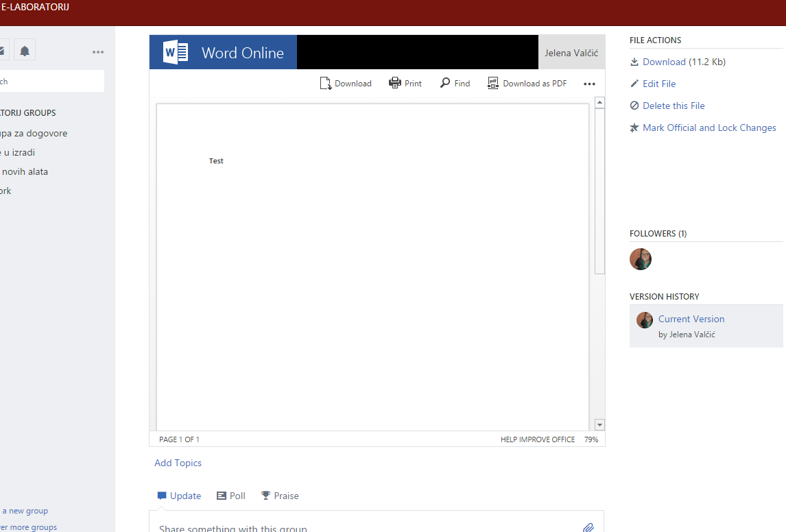
Task: Click Delete this File link
Action: pos(673,106)
